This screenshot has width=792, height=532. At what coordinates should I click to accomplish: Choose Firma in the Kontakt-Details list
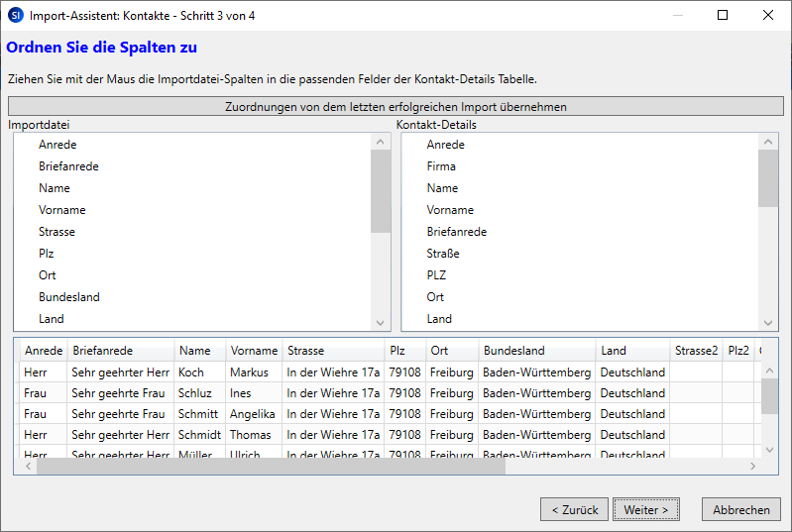click(x=441, y=166)
